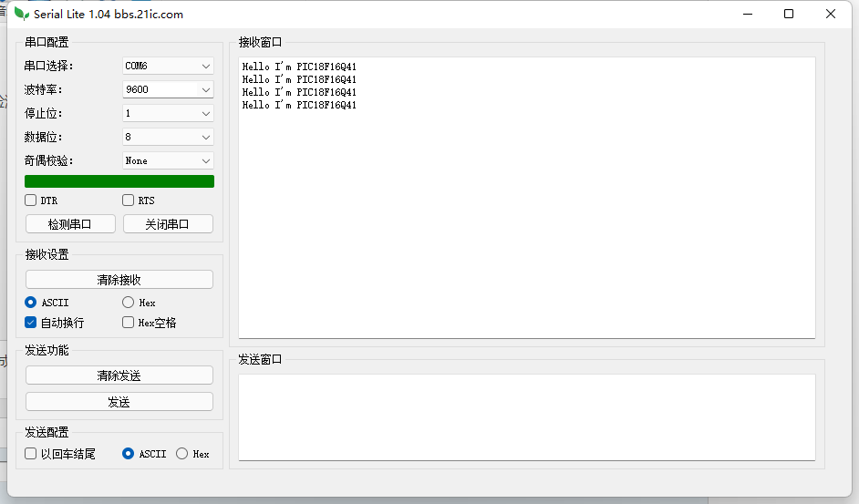The image size is (859, 504).
Task: Click the 清除接收 button
Action: (119, 280)
